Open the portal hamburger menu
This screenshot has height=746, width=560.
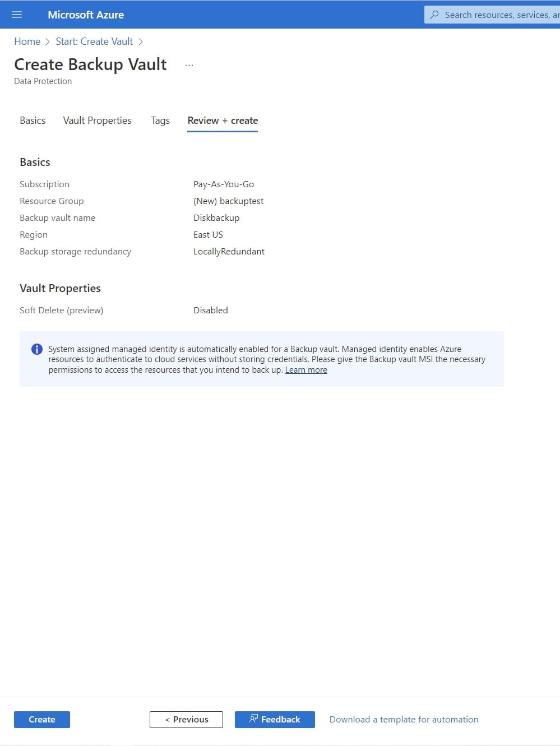coord(17,15)
